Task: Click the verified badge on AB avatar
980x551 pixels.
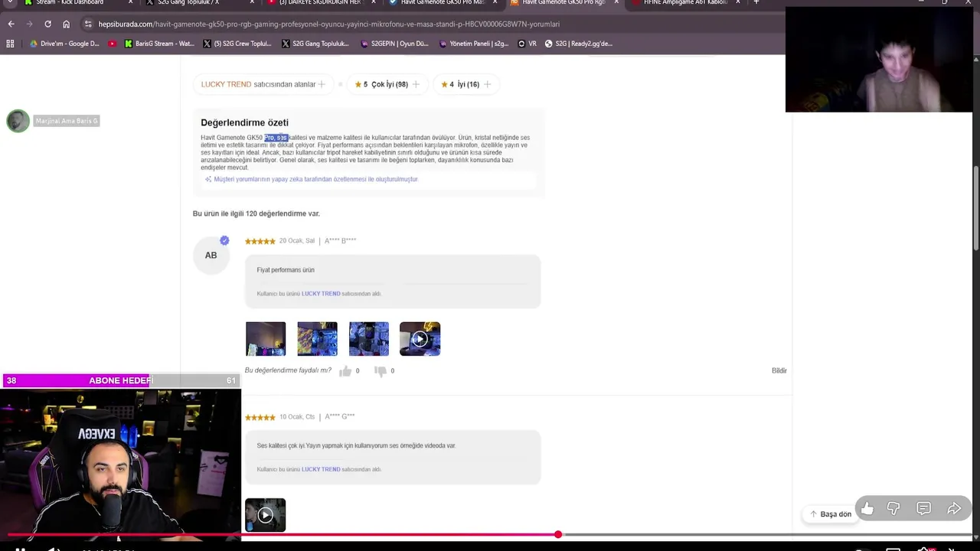Action: [224, 240]
